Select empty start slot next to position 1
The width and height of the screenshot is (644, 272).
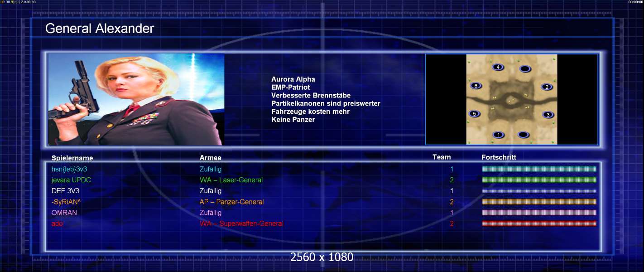[523, 135]
